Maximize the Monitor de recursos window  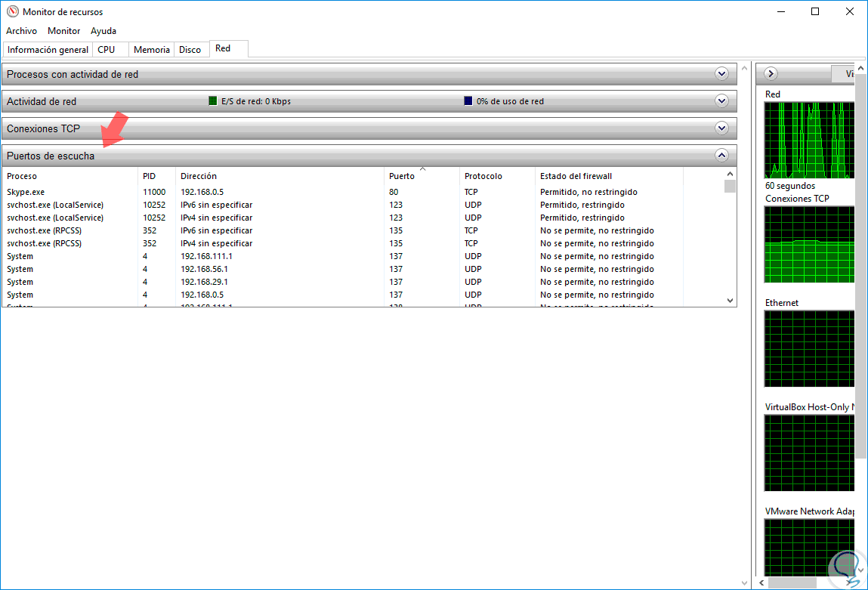(x=815, y=11)
